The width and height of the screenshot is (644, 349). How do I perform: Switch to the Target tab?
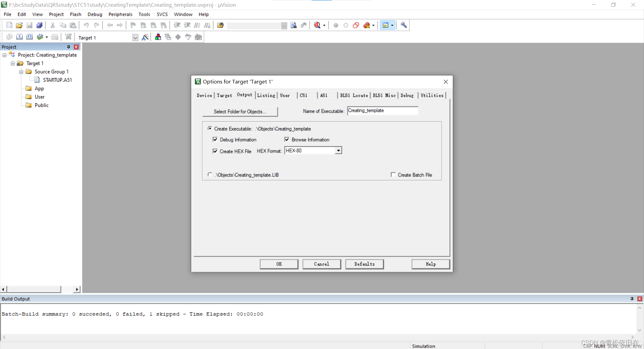tap(224, 96)
